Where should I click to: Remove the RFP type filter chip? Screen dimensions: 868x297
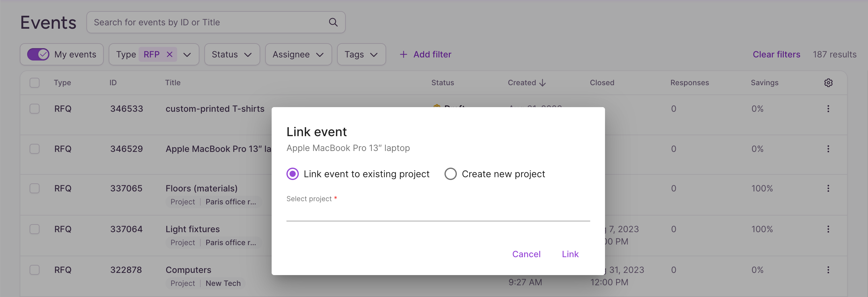pos(169,54)
